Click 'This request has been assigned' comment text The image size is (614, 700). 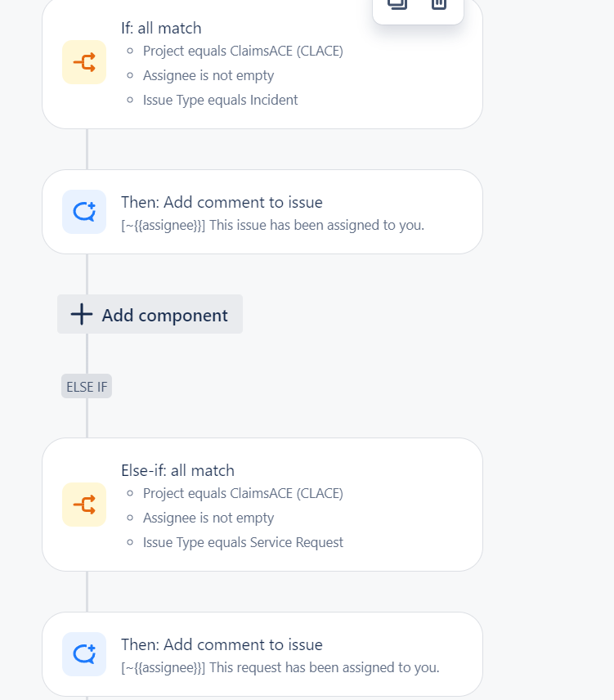[x=280, y=667]
